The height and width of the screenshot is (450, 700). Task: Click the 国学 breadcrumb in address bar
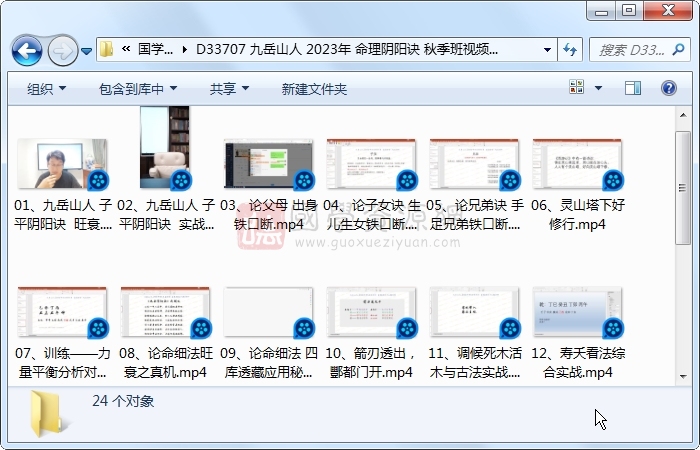pyautogui.click(x=155, y=49)
